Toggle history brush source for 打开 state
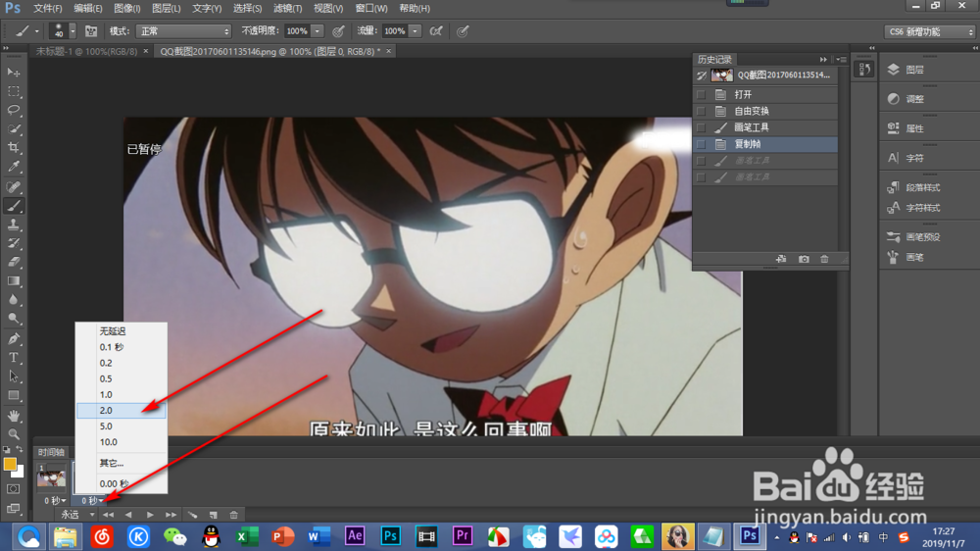Screen dimensions: 980x551 [x=702, y=94]
